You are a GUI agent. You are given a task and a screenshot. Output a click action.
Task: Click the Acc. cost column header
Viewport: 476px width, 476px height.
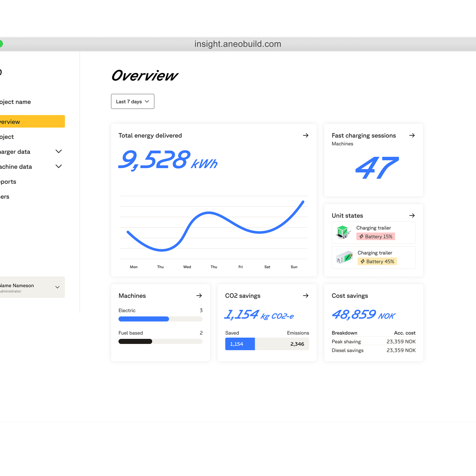point(405,333)
